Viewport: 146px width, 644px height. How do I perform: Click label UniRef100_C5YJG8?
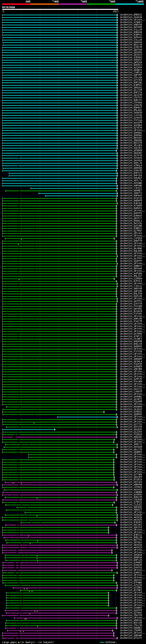tap(131, 77)
